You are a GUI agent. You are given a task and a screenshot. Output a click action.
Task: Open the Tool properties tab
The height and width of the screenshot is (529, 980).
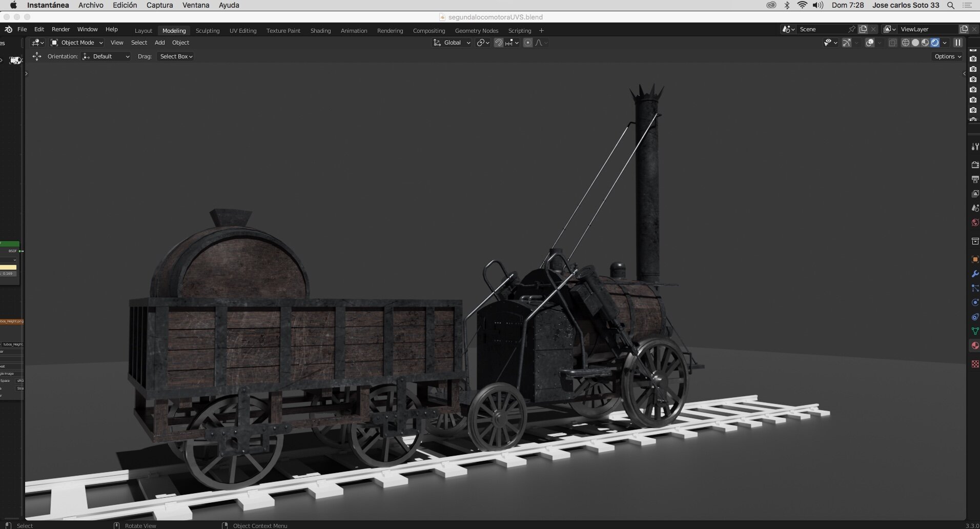point(975,147)
